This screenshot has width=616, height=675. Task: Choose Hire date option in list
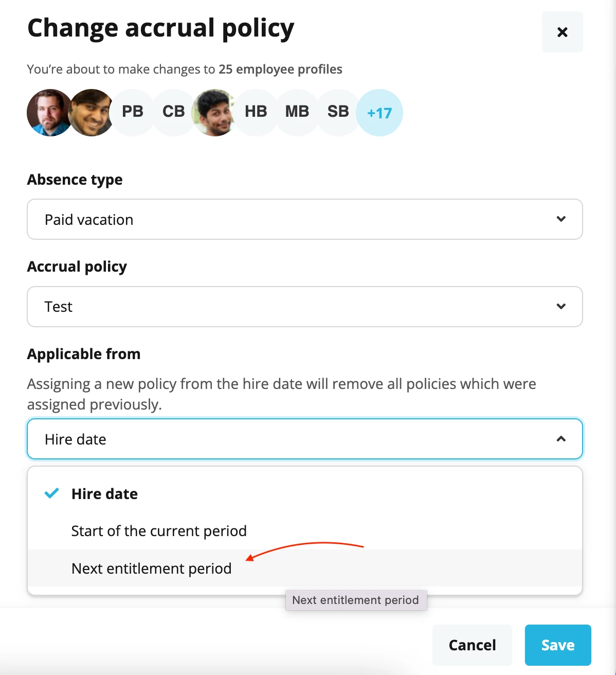click(305, 494)
